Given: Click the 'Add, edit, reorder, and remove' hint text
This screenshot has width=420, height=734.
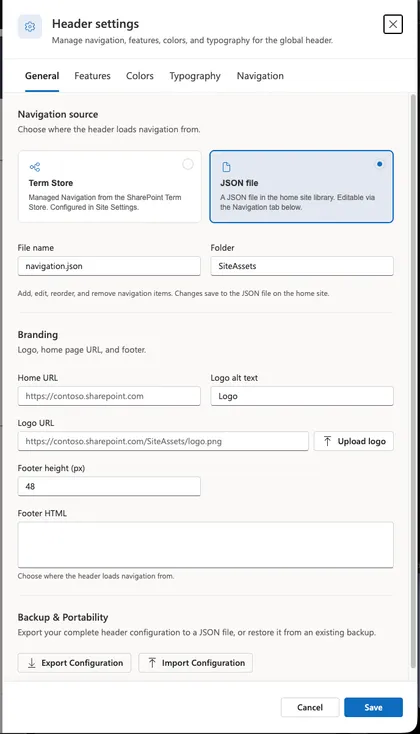Looking at the screenshot, I should point(173,294).
